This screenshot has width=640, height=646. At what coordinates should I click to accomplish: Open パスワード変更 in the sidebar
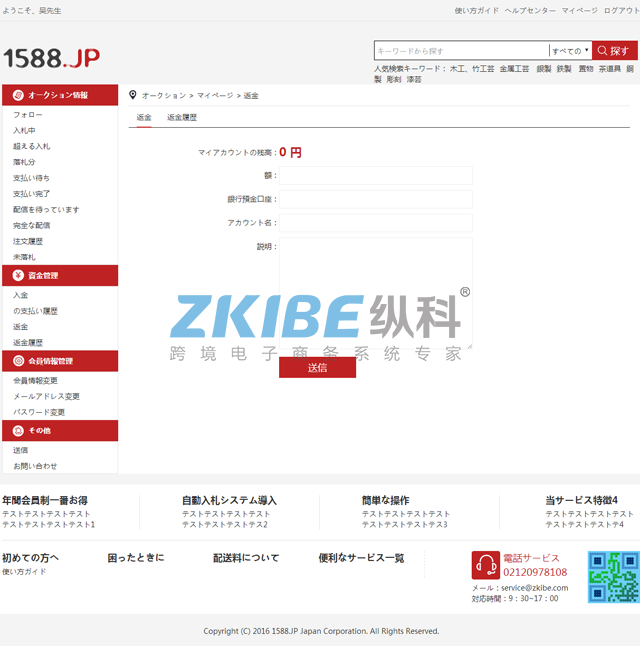(x=39, y=412)
